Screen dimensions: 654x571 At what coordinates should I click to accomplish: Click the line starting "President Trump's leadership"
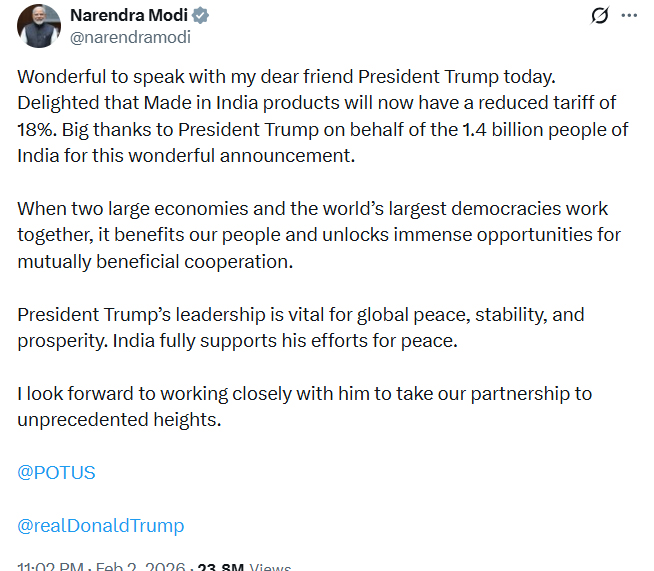(300, 314)
